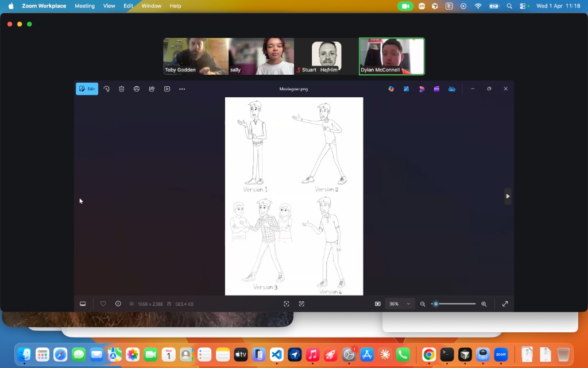The height and width of the screenshot is (368, 588).
Task: Mark the image as favorite with heart
Action: pyautogui.click(x=103, y=304)
